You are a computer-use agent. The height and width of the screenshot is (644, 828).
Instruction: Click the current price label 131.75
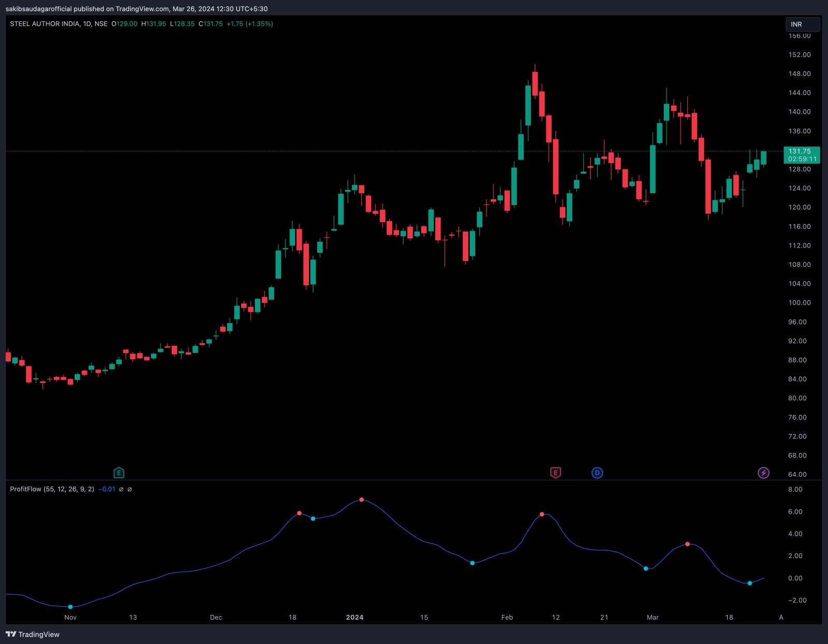click(x=800, y=151)
